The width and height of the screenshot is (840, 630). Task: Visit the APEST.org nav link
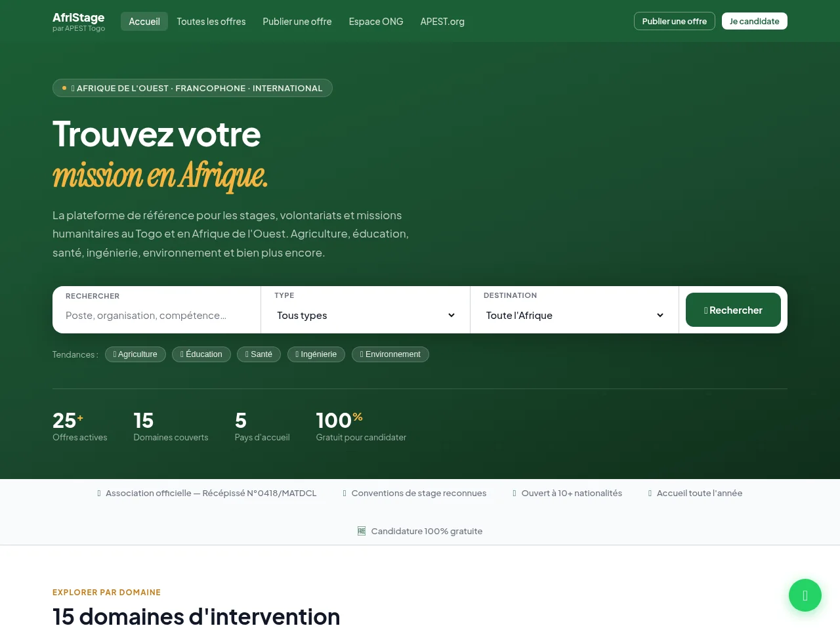click(442, 21)
